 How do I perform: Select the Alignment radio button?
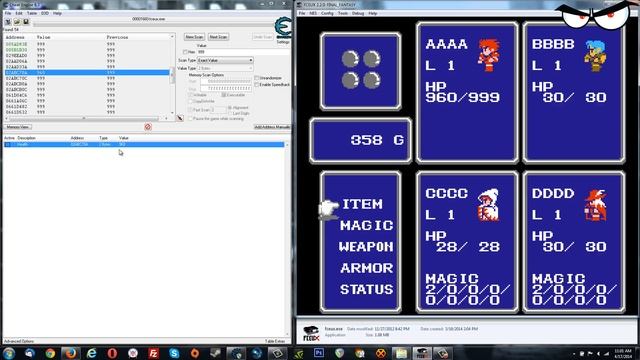[230, 107]
